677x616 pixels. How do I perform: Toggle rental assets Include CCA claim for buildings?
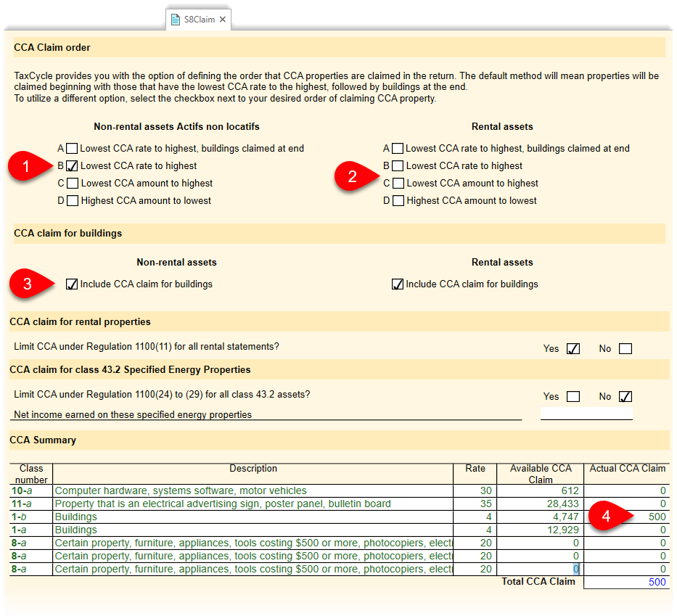coord(397,284)
